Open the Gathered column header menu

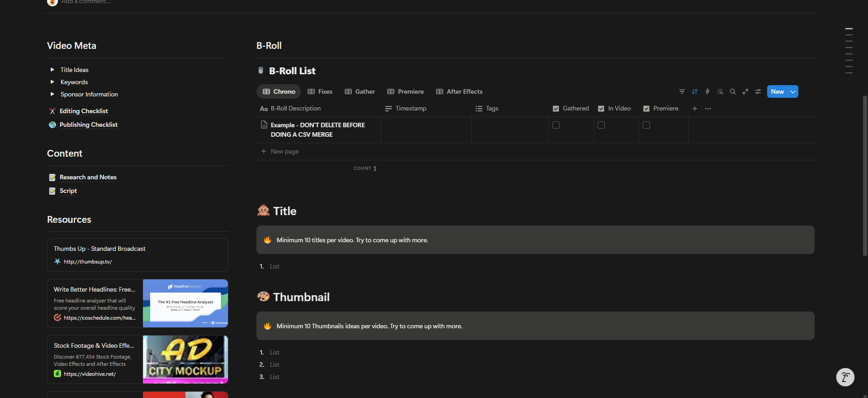pyautogui.click(x=571, y=109)
